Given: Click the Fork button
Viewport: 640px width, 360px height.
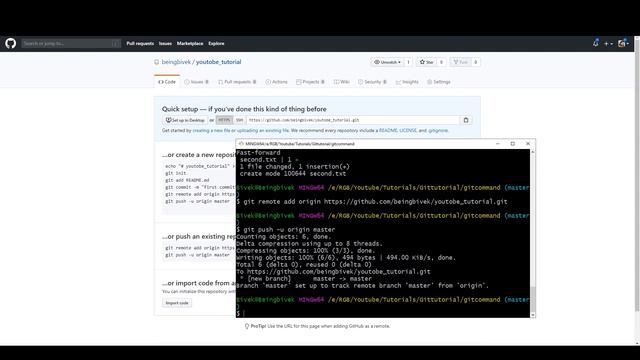Looking at the screenshot, I should pos(460,62).
